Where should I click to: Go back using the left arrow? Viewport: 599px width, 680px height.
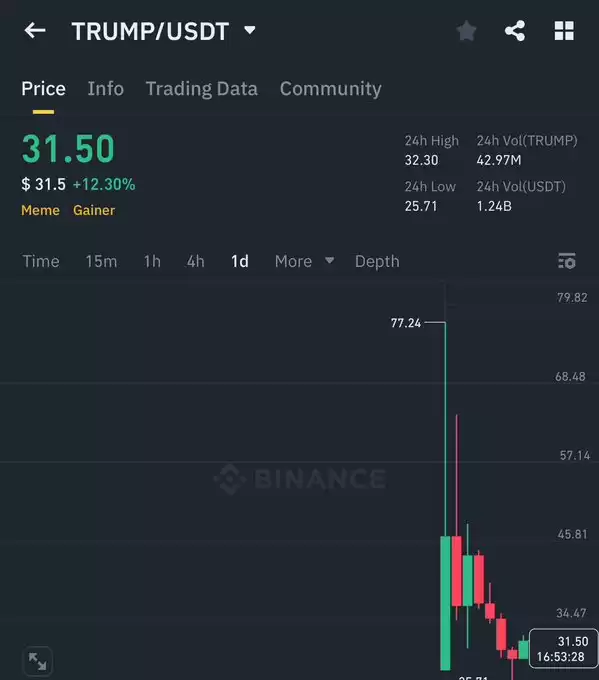point(35,31)
